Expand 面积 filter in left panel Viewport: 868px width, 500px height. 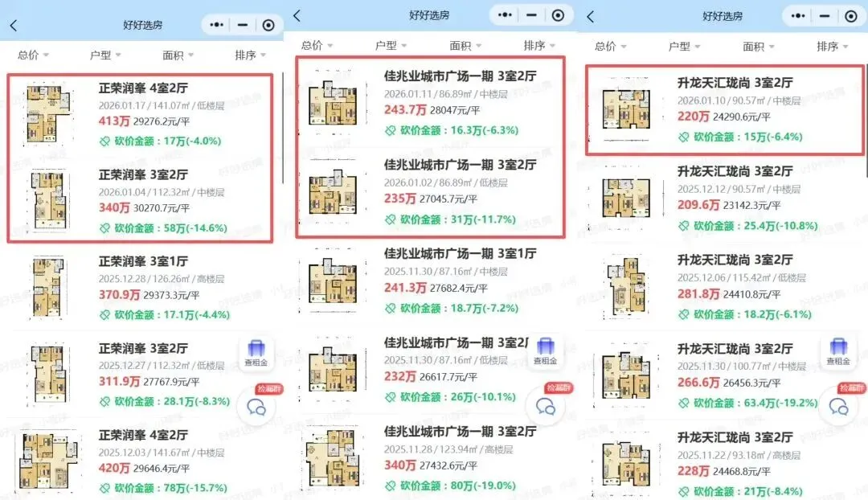[178, 55]
